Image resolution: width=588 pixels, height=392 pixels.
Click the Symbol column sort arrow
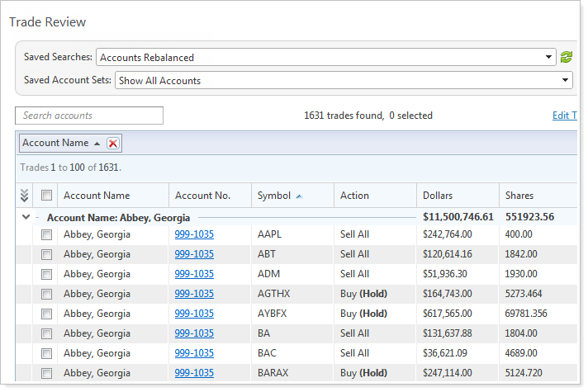pyautogui.click(x=298, y=196)
